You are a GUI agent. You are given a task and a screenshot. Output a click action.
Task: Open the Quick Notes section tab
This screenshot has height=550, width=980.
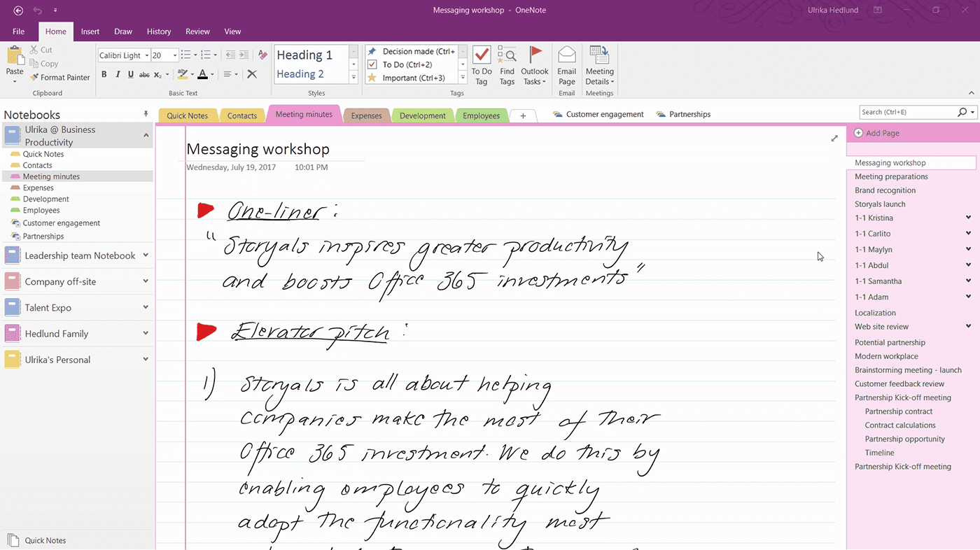pyautogui.click(x=188, y=115)
